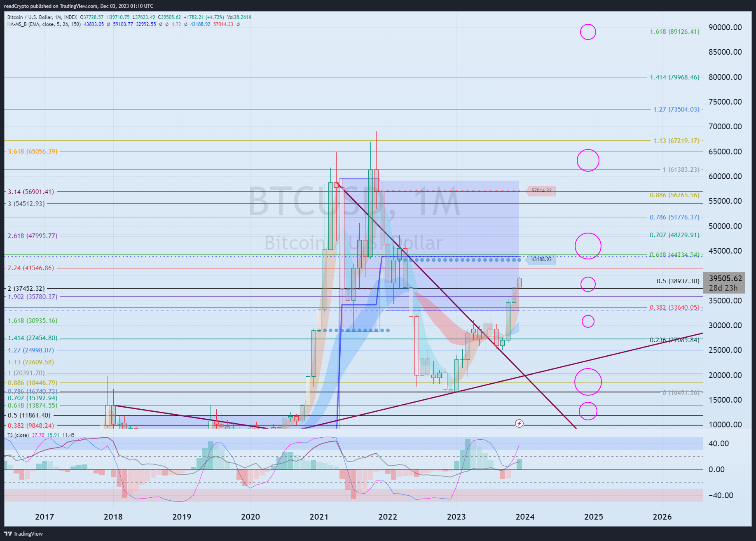The image size is (756, 541).
Task: Select Fibonacci label 1.414 (79968.46)
Action: coord(674,77)
